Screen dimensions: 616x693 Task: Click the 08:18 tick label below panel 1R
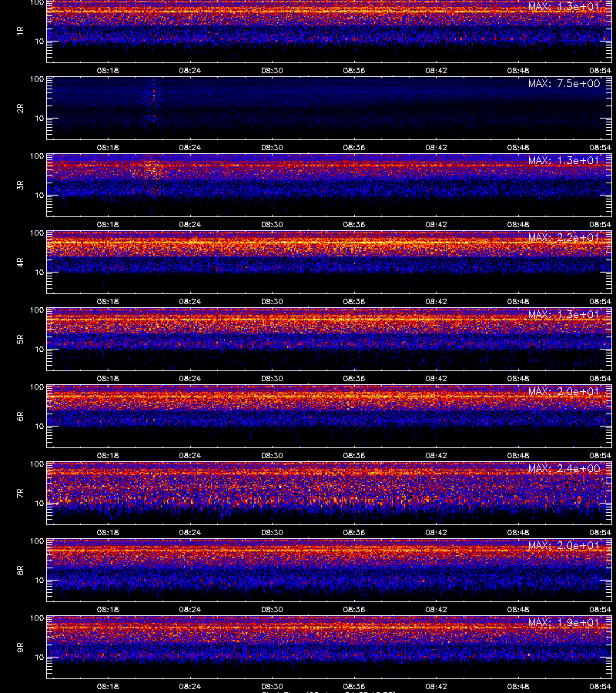108,70
